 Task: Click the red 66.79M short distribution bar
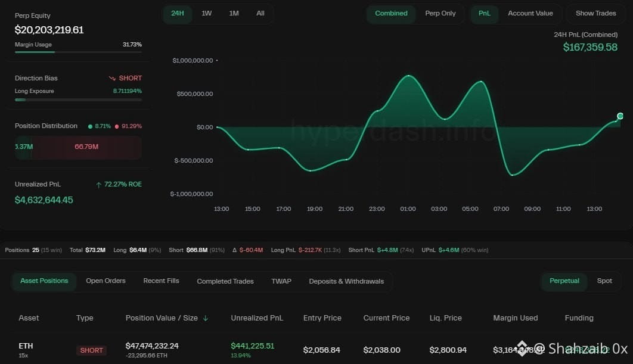pyautogui.click(x=86, y=147)
